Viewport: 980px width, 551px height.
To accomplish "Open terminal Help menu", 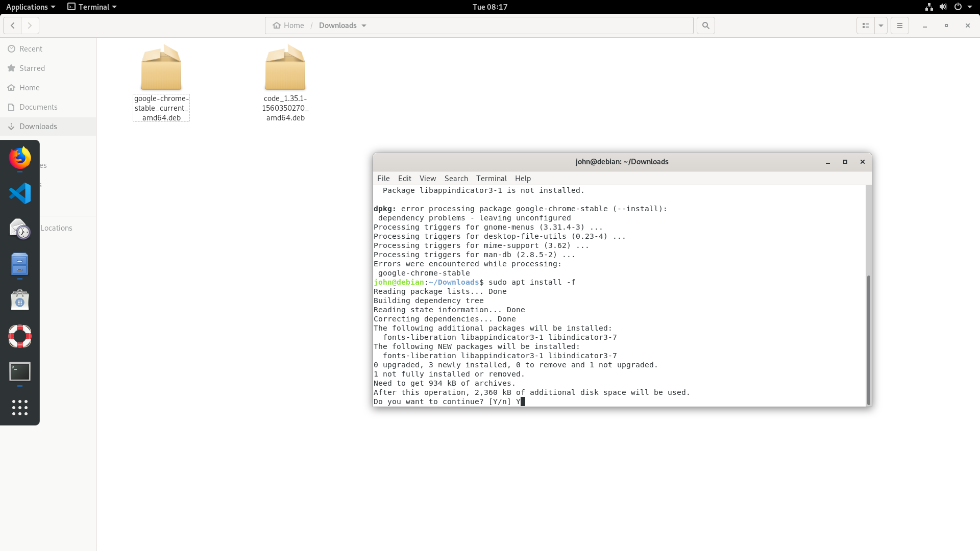I will pos(523,179).
